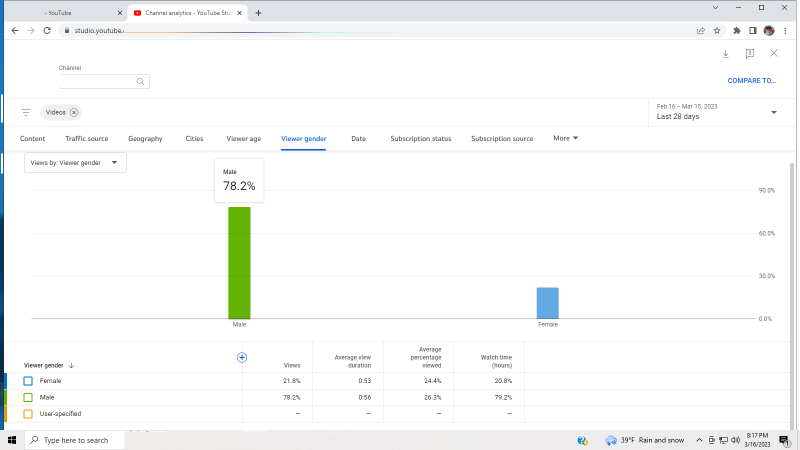Screen dimensions: 800x450
Task: Bookmark this page with the star icon
Action: click(717, 30)
